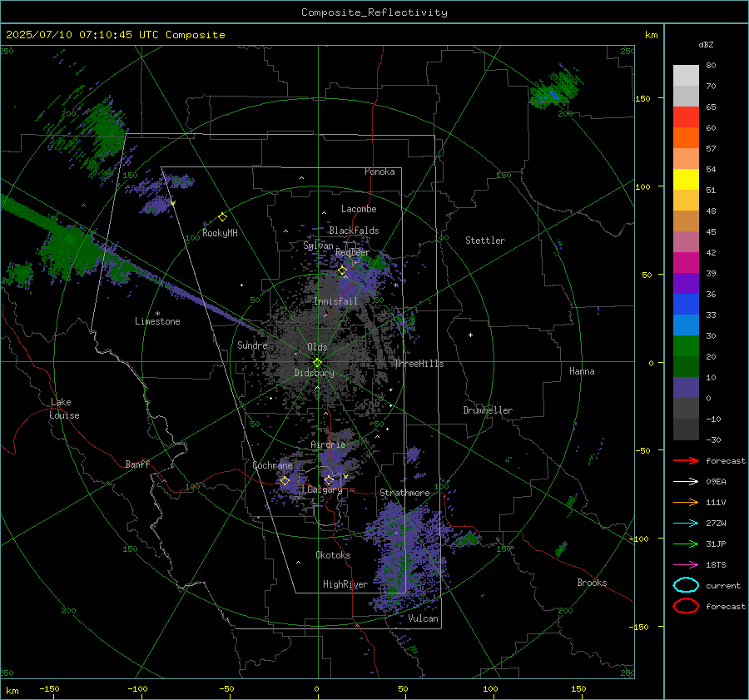
Task: Click the Calgary city label
Action: tap(325, 489)
